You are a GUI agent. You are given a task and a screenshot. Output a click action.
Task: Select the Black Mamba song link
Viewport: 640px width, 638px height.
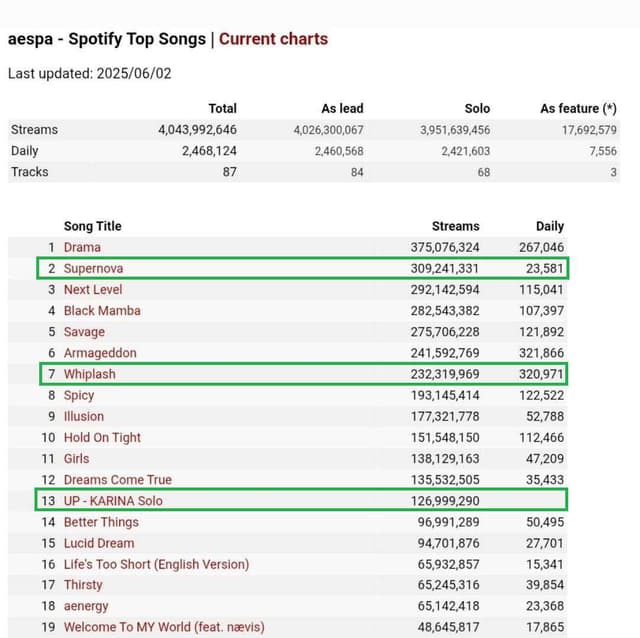pyautogui.click(x=102, y=310)
